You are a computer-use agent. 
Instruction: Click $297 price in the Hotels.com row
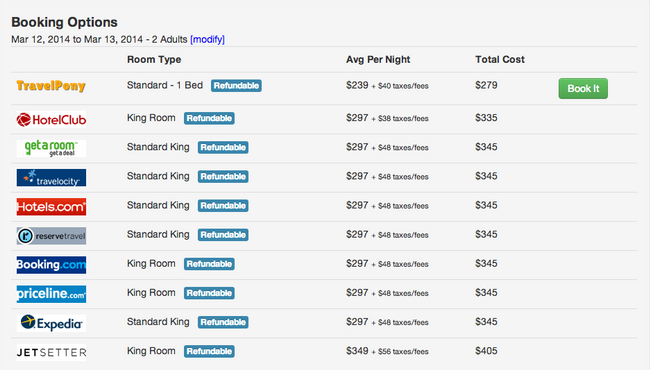pos(357,205)
